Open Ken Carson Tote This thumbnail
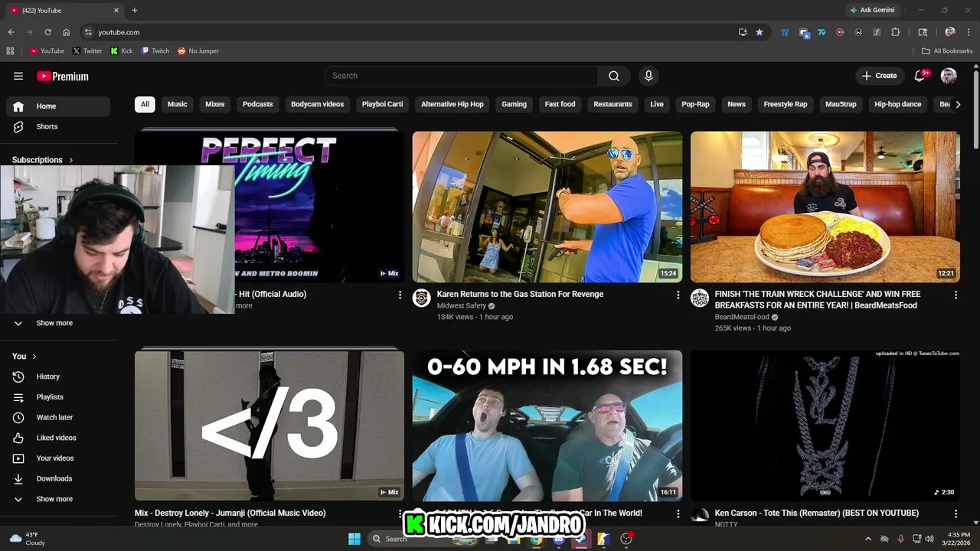Screen dimensions: 980x551 [825, 425]
